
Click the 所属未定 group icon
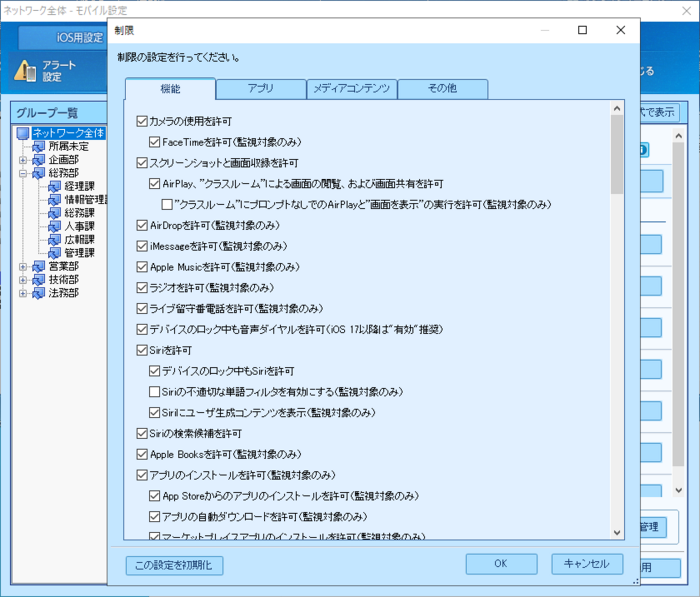pos(39,146)
